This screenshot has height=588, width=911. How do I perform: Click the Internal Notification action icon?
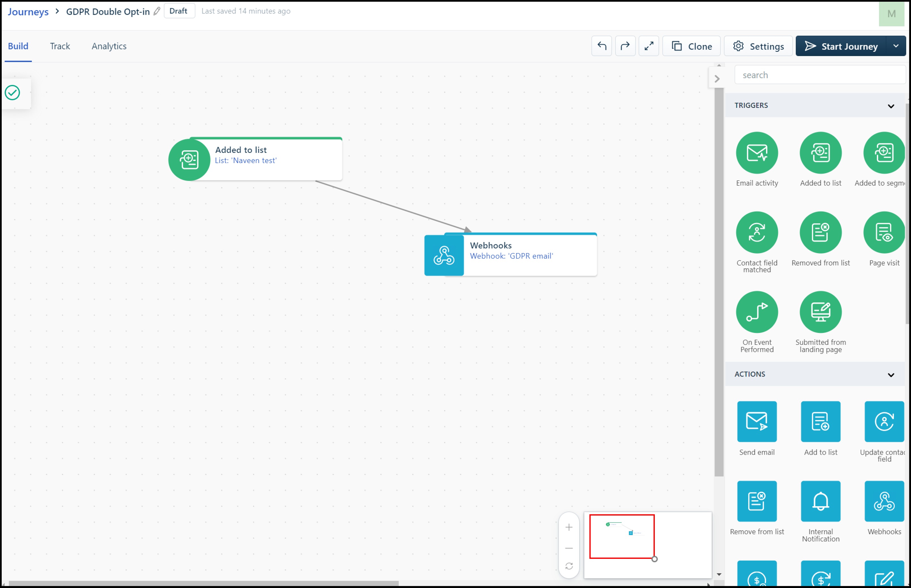820,501
